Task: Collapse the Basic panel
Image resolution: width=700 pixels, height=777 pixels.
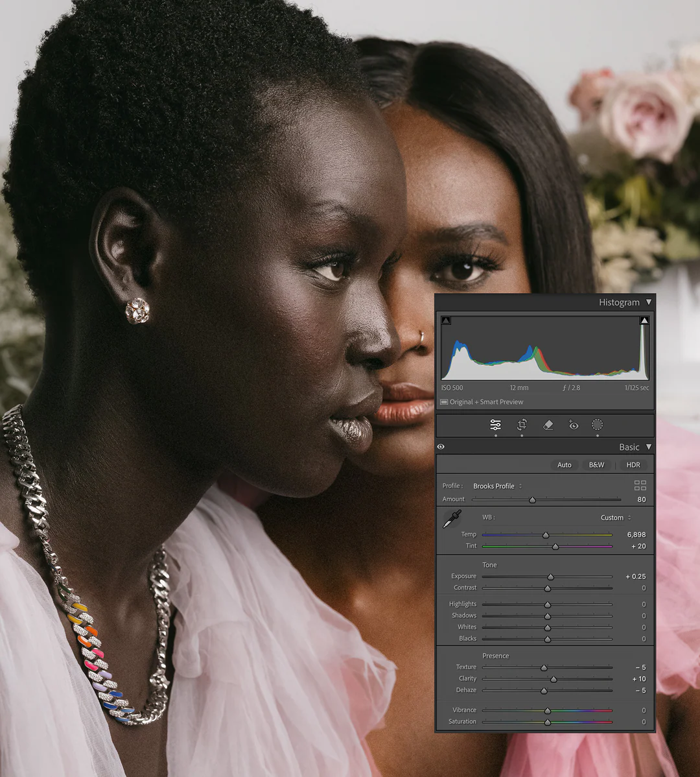Action: point(648,447)
